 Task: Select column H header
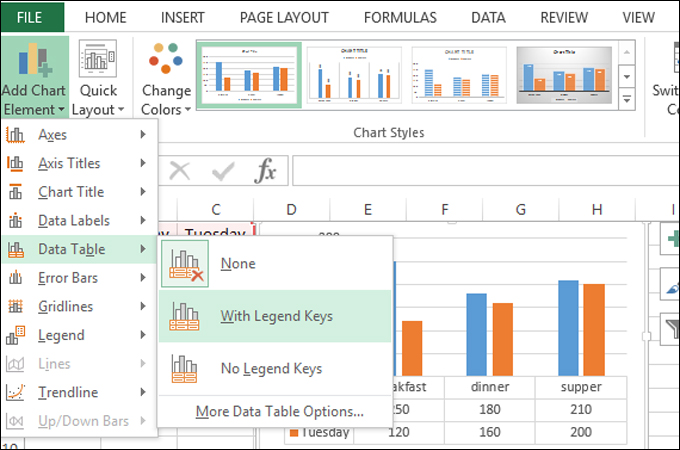(597, 210)
